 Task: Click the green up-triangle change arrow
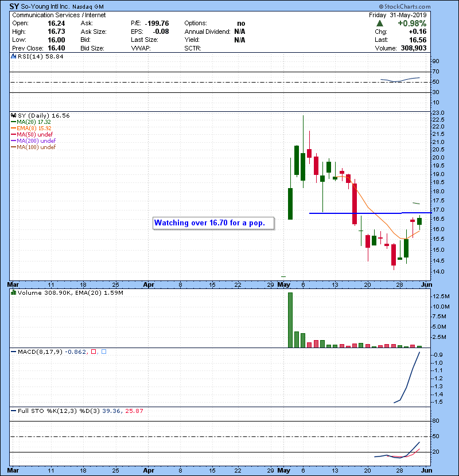[379, 24]
